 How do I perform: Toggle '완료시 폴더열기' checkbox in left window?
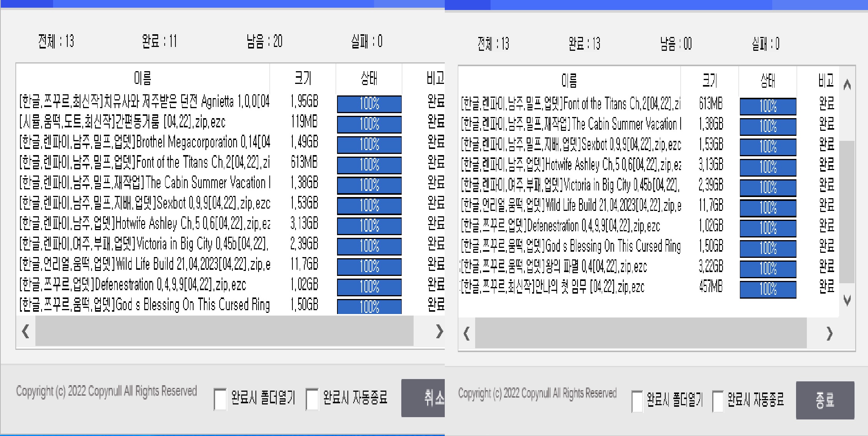[x=220, y=399]
